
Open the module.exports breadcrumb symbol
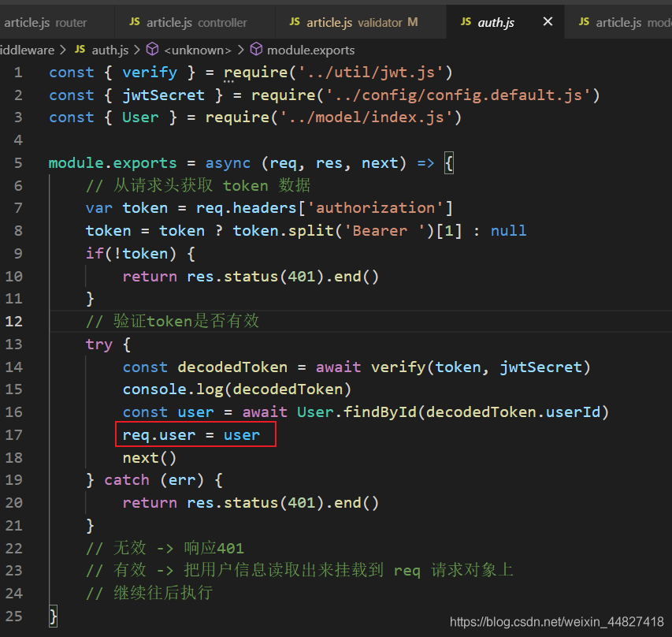pos(310,50)
